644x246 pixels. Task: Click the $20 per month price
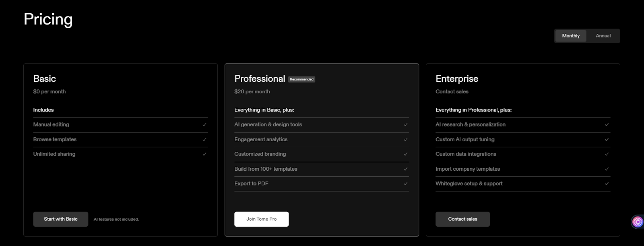point(252,91)
